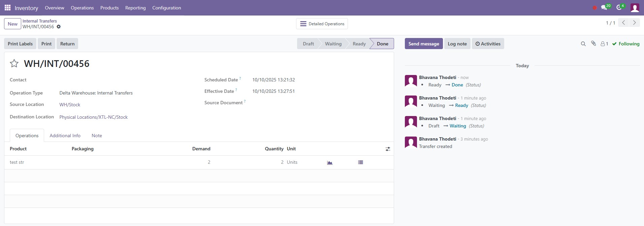644x226 pixels.
Task: Click the gear icon beside WH/INT/00456 breadcrumb
Action: [59, 27]
